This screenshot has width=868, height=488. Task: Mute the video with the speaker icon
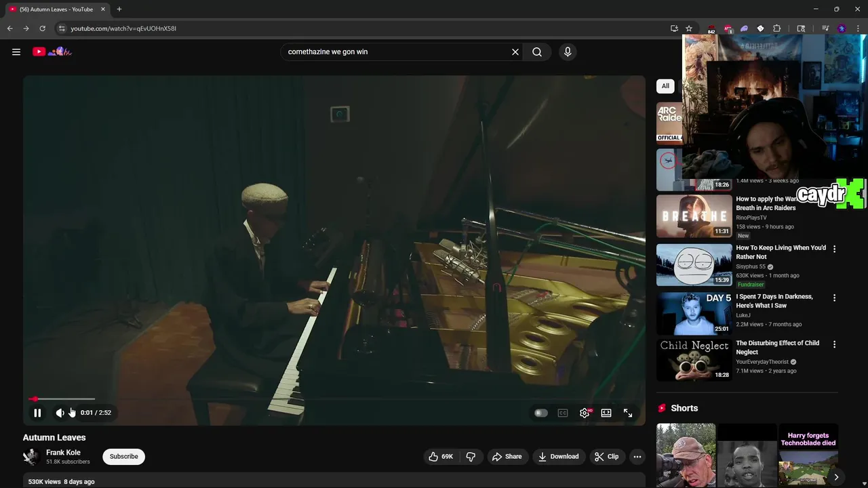60,413
